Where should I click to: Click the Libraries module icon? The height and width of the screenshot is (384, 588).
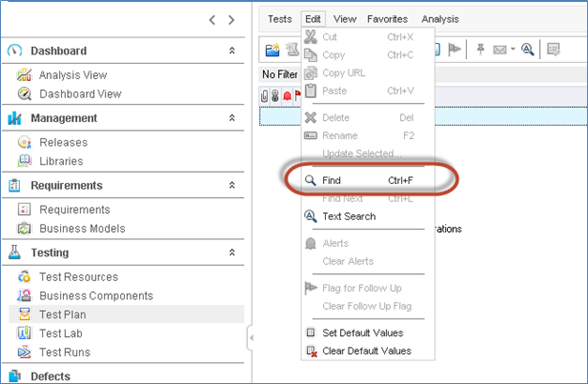(x=24, y=161)
